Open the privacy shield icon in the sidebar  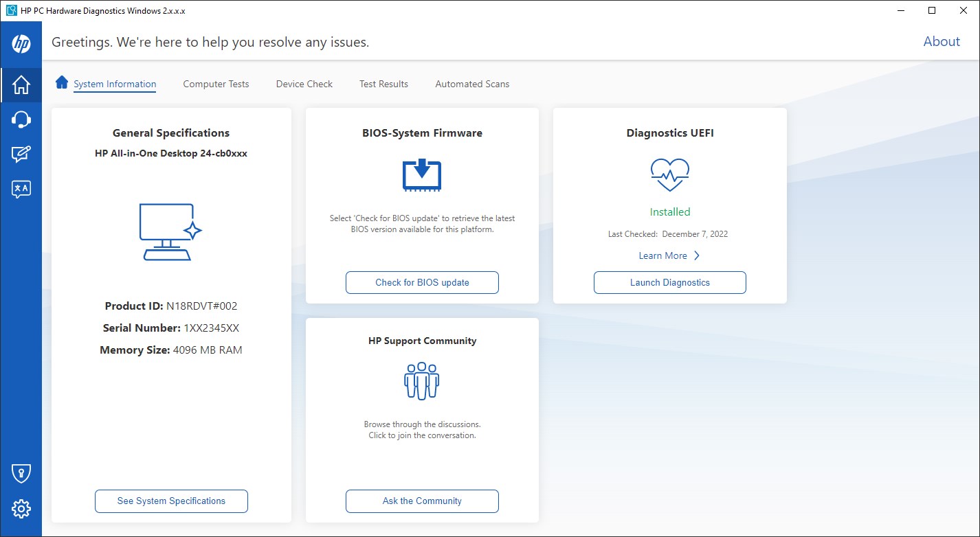21,472
